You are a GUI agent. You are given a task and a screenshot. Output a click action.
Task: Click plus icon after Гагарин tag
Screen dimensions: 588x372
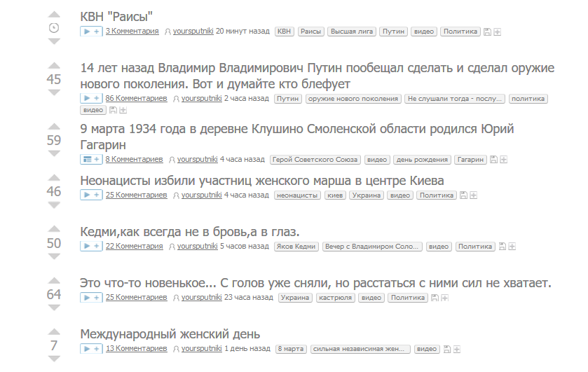pos(503,160)
